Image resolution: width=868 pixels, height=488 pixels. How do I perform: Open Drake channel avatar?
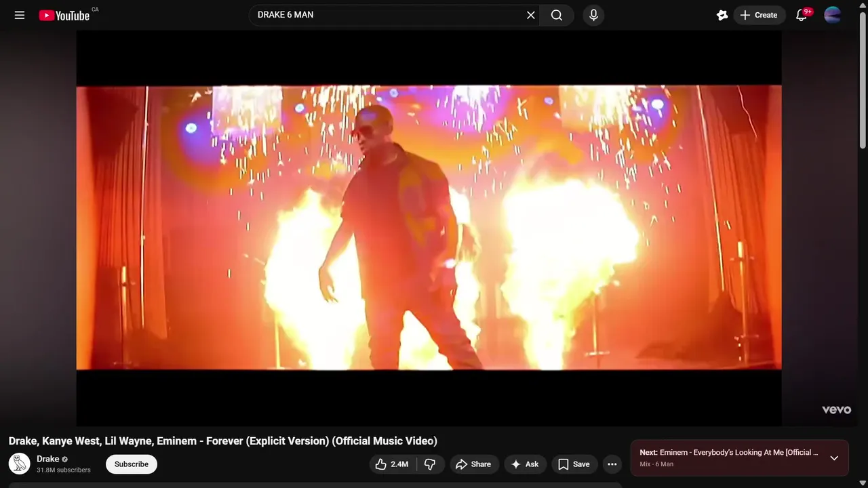coord(20,464)
